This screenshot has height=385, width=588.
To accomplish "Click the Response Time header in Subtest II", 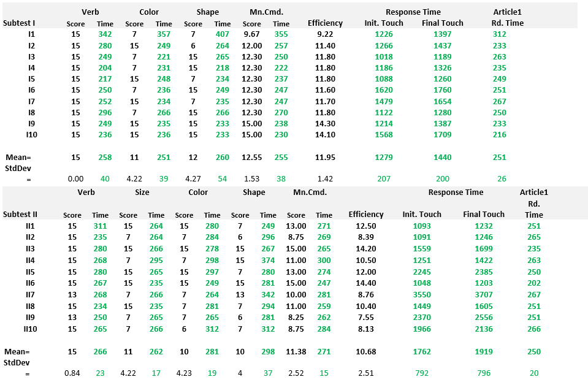I will [456, 192].
